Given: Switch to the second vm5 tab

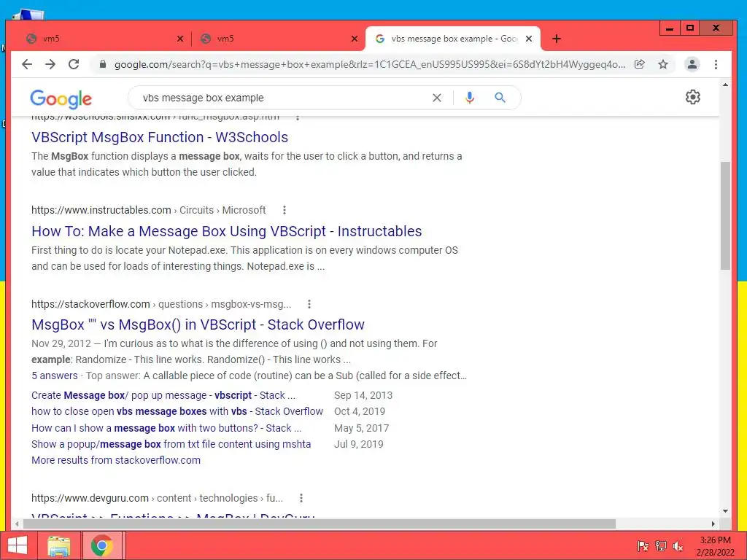Looking at the screenshot, I should 278,39.
